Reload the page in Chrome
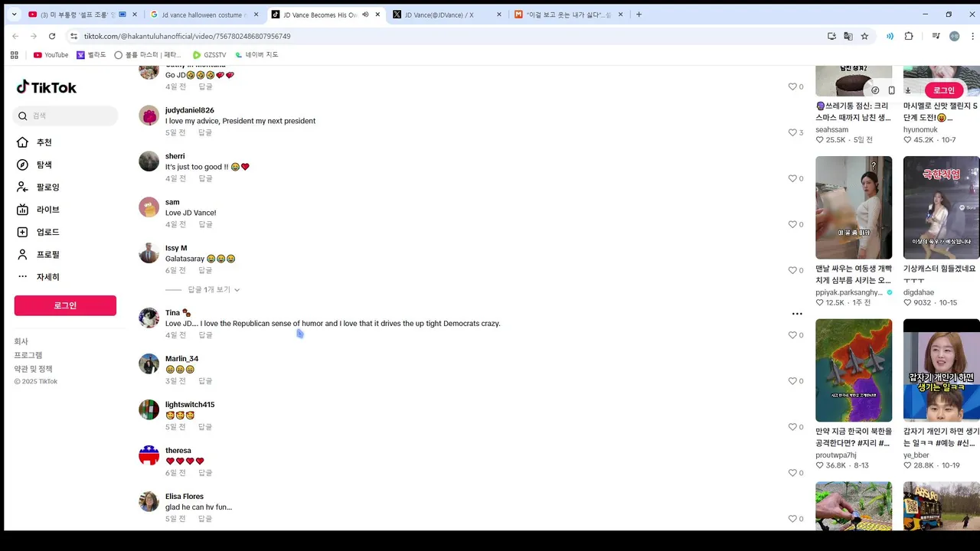980x551 pixels. tap(52, 36)
